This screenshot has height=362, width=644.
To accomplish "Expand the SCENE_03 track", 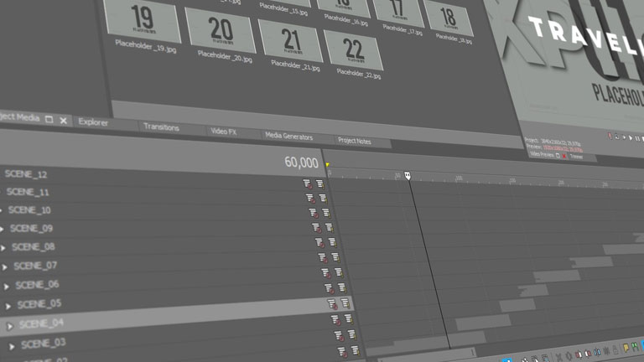I will click(12, 347).
